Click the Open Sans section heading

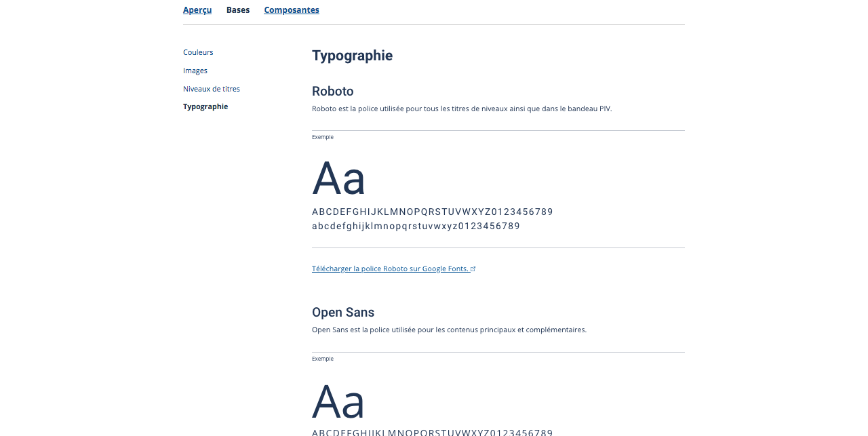[x=343, y=312]
